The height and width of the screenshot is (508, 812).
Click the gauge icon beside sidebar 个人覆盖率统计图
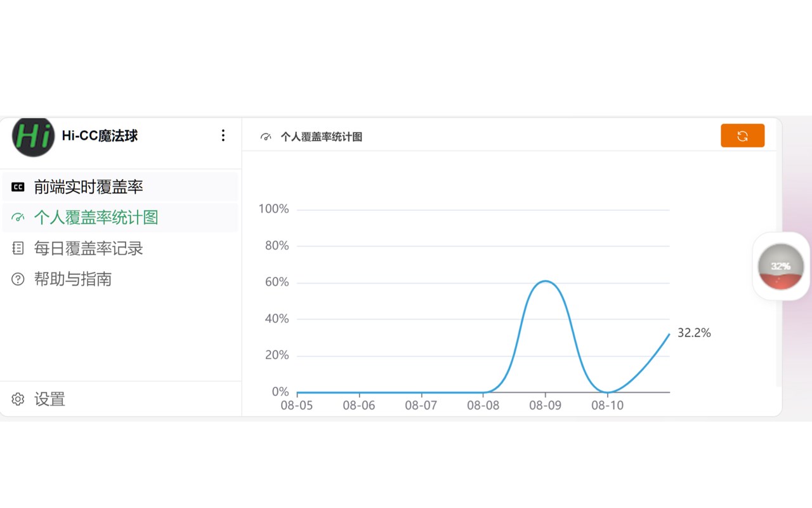(x=18, y=218)
